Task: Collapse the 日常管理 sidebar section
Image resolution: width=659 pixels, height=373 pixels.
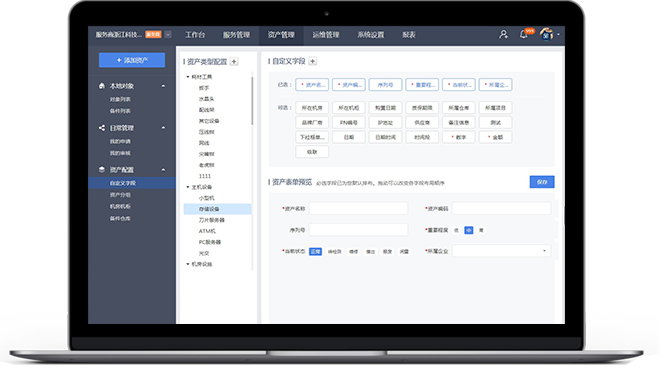Action: coord(163,128)
